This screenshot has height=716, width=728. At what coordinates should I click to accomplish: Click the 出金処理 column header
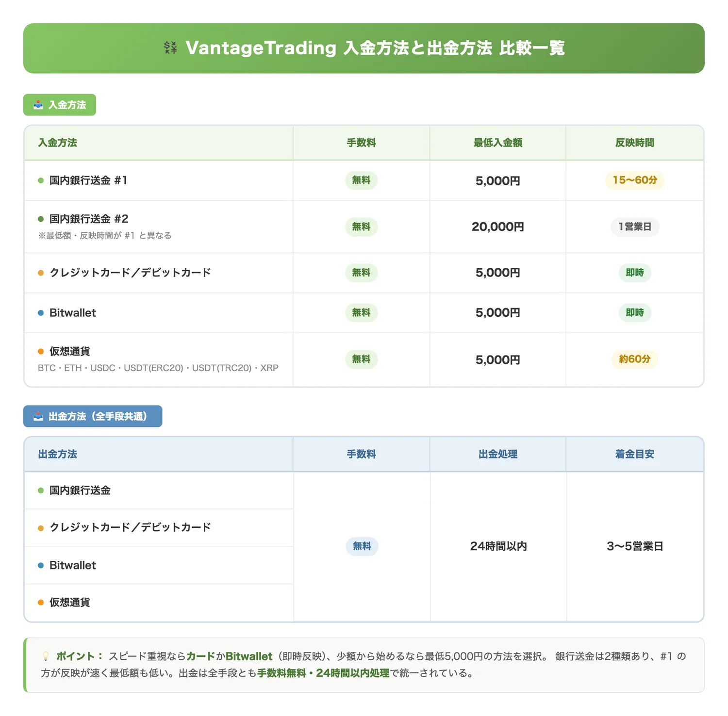pos(498,454)
